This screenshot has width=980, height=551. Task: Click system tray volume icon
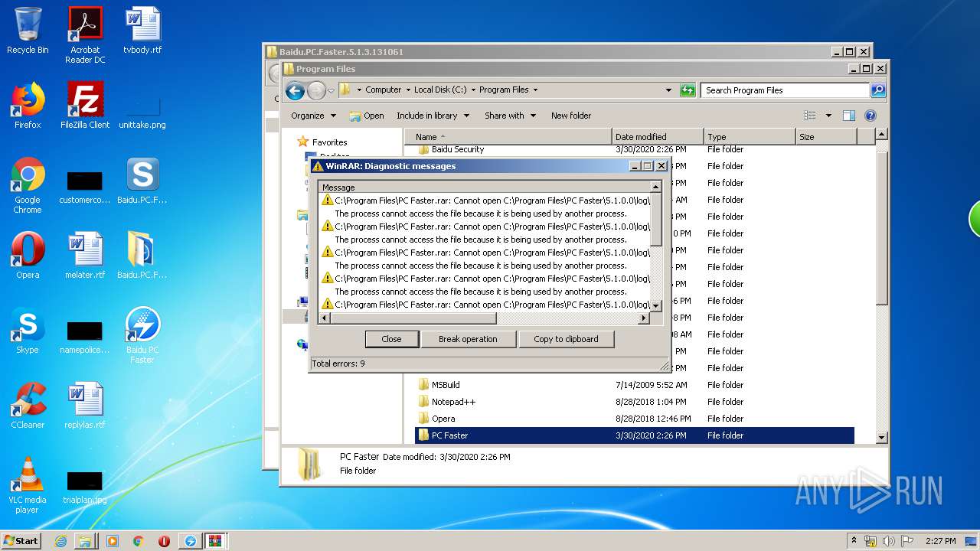coord(889,541)
